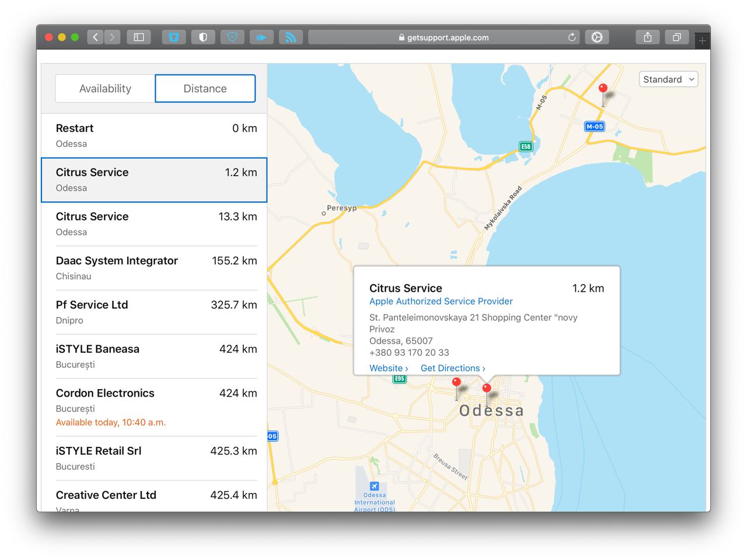Viewport: 747px width, 560px height.
Task: Click the Mykolaivska Road label on map
Action: (x=503, y=208)
